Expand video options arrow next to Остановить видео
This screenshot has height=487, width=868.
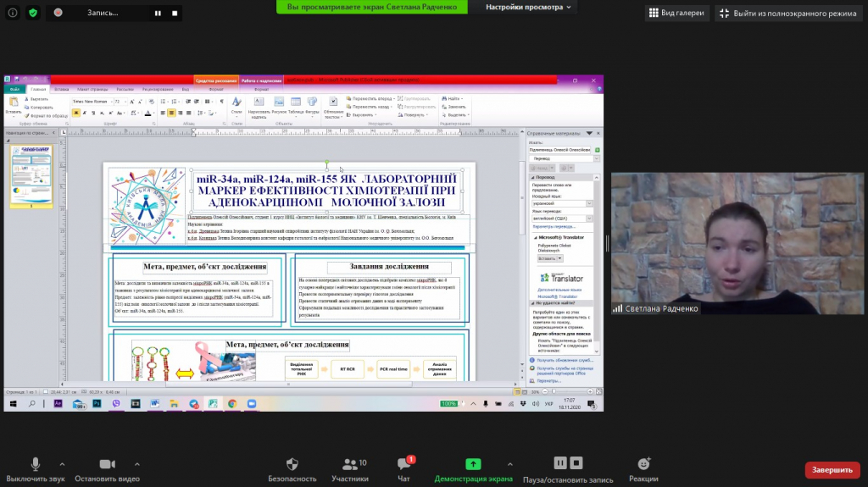(x=136, y=464)
